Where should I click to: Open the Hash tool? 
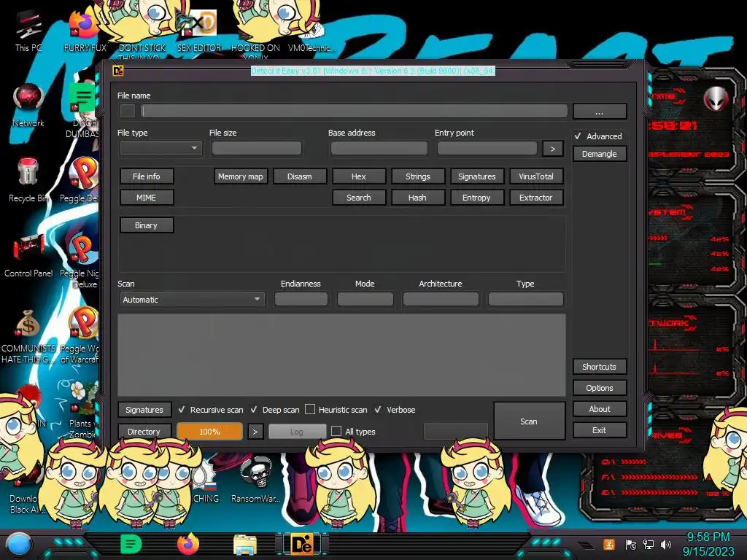(418, 198)
